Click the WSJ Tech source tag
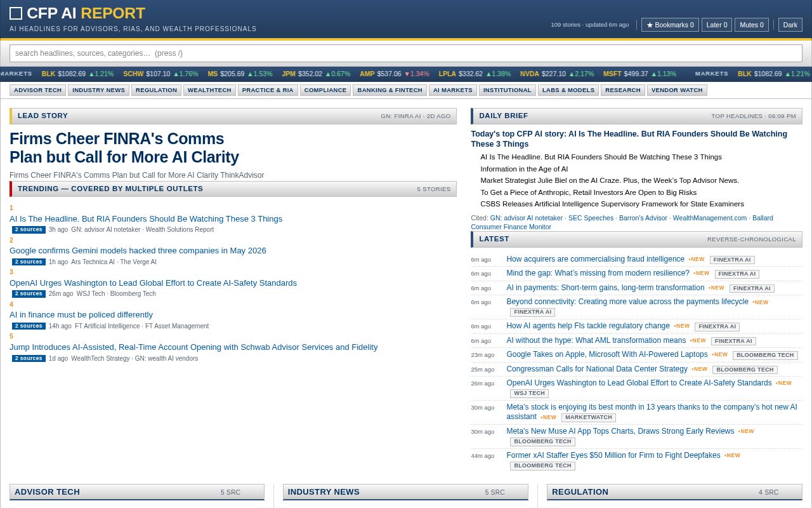This screenshot has width=812, height=508. point(529,394)
